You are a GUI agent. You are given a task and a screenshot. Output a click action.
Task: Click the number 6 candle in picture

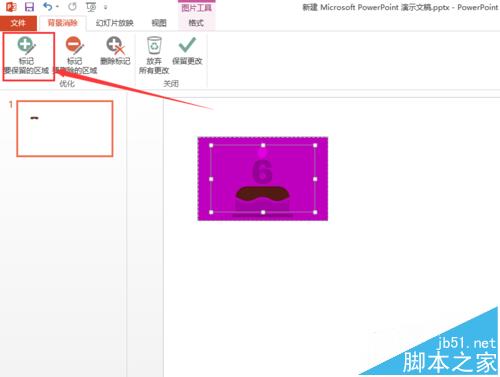(x=262, y=171)
